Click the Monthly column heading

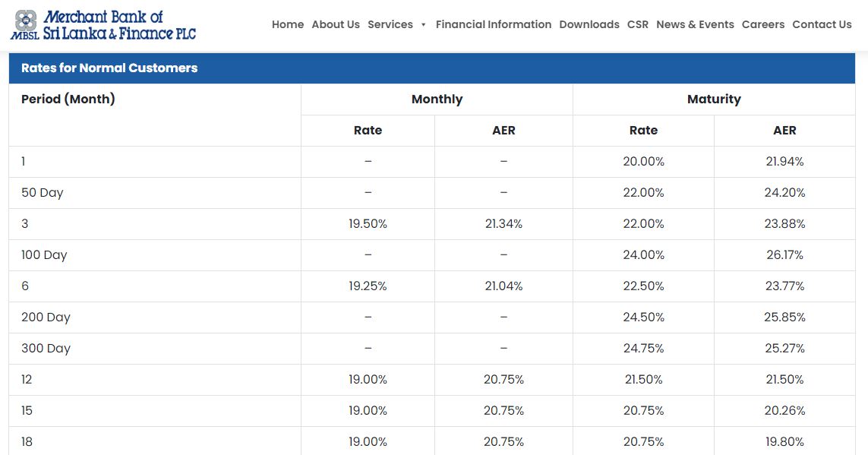437,99
